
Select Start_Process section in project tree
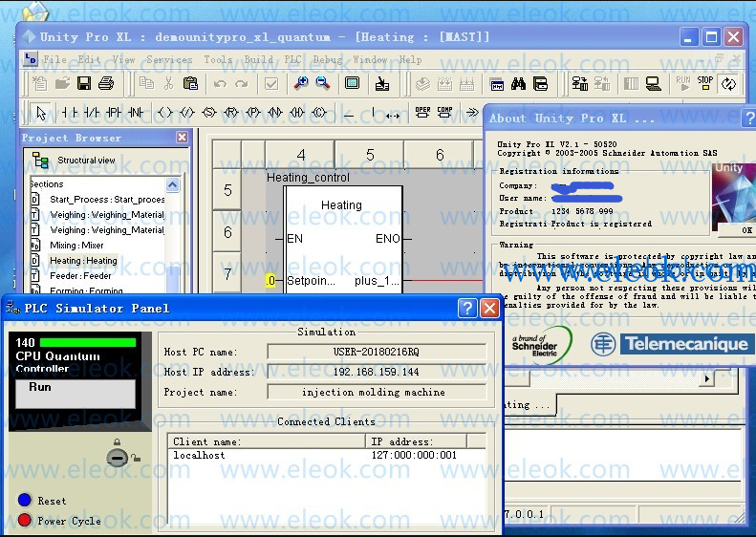(x=107, y=199)
